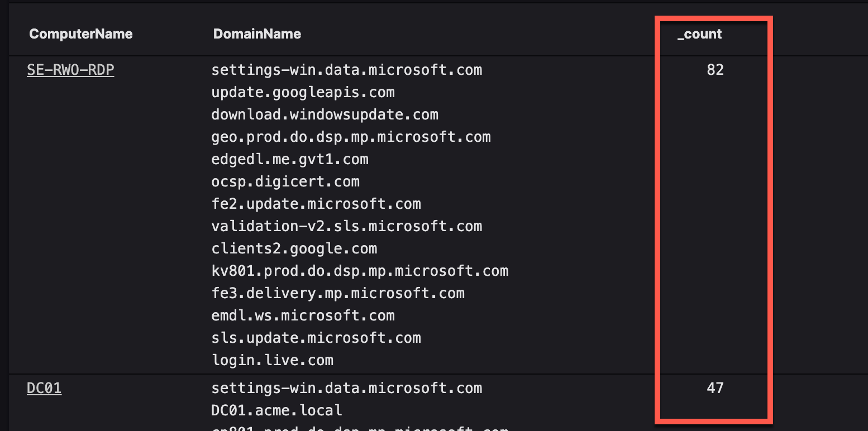The image size is (868, 431).
Task: Select the count value 47
Action: click(715, 388)
